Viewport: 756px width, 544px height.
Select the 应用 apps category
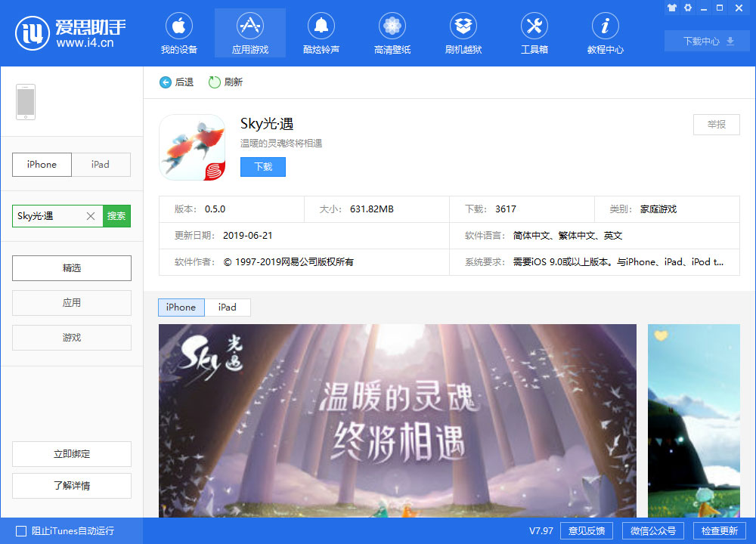point(72,303)
